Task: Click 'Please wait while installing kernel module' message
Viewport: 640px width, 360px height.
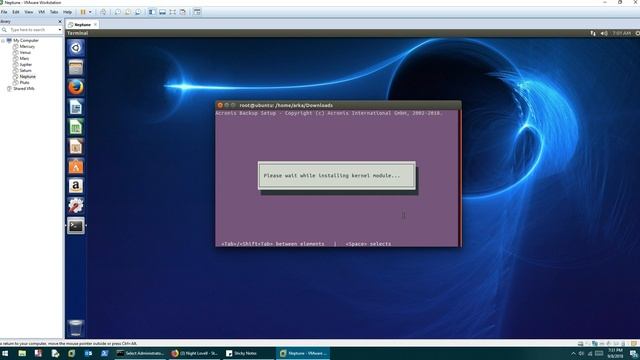Action: (x=331, y=176)
